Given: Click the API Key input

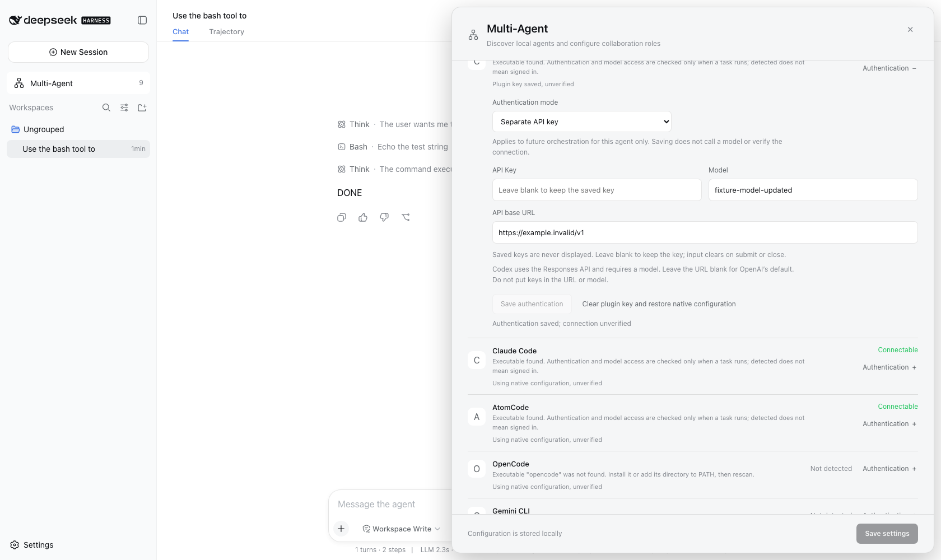Looking at the screenshot, I should coord(597,190).
